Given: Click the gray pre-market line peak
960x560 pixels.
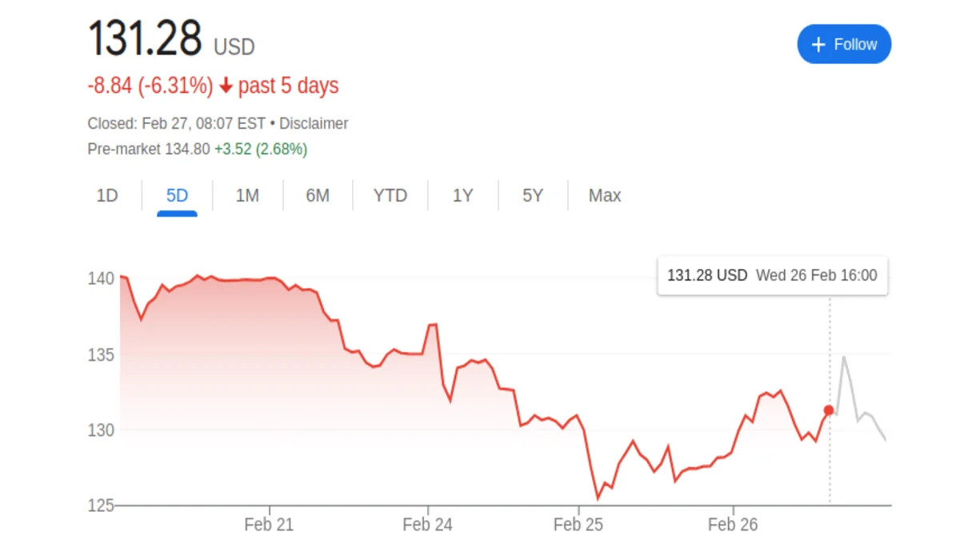Looking at the screenshot, I should (x=843, y=357).
